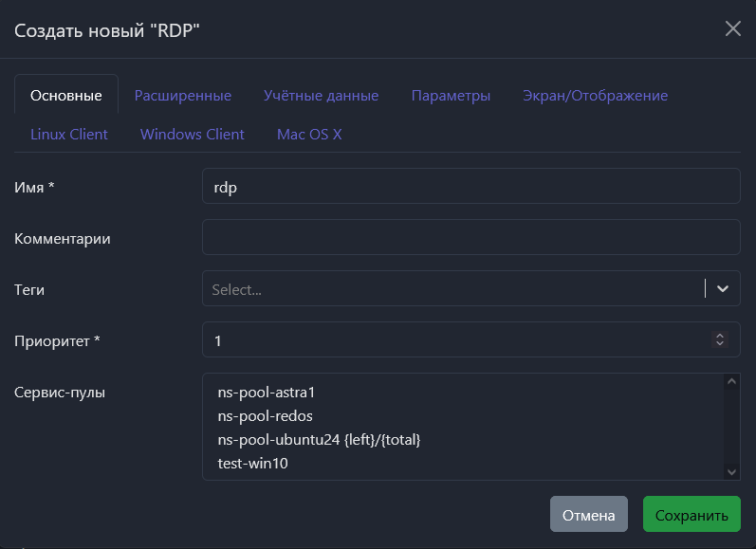The image size is (756, 549).
Task: Select the Mac OS X tab
Action: [x=309, y=134]
